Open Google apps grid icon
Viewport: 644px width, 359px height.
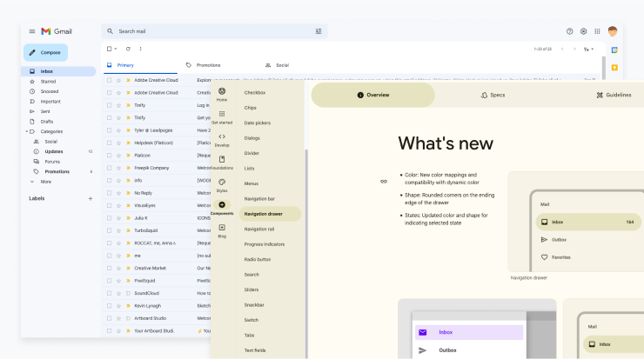[x=597, y=31]
